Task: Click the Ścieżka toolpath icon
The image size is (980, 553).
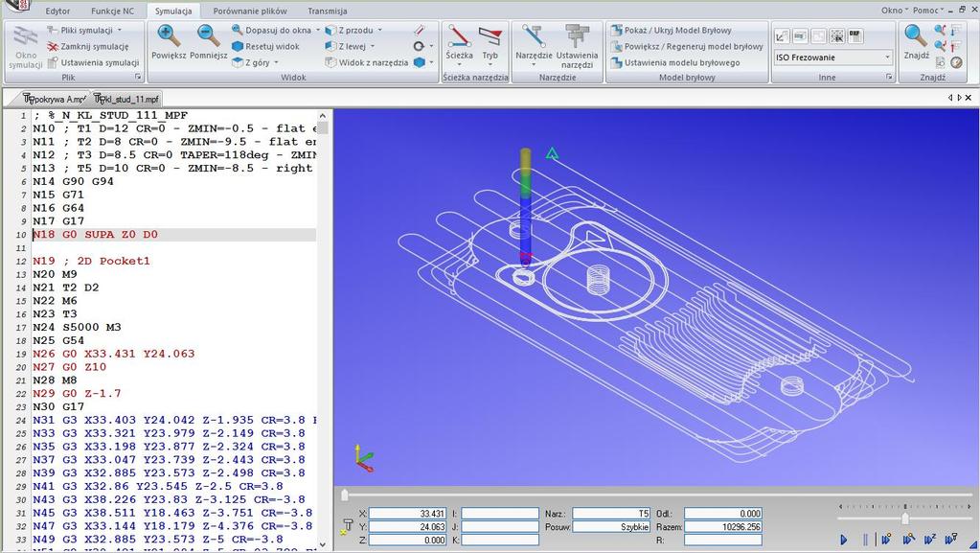Action: click(x=460, y=36)
